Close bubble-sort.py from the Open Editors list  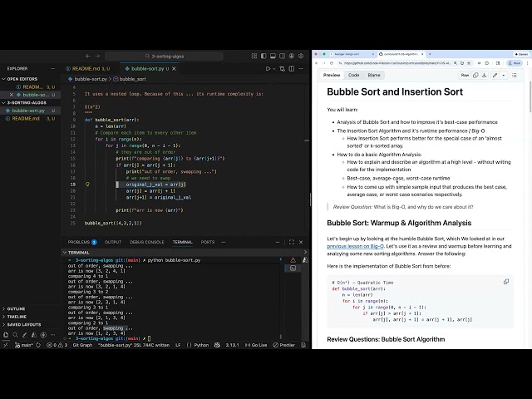(x=11, y=95)
